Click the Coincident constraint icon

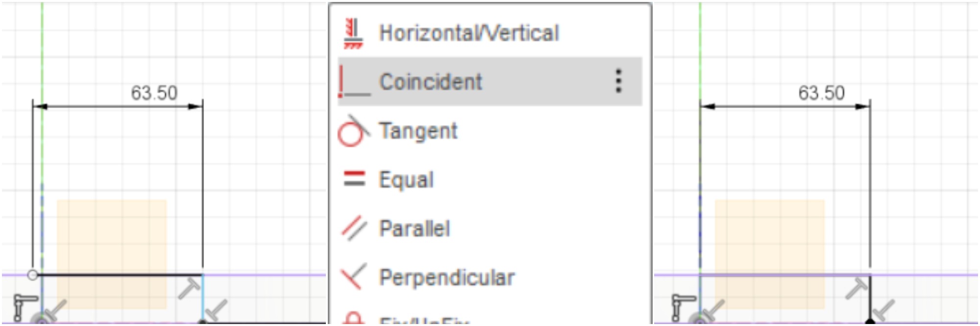click(x=354, y=82)
